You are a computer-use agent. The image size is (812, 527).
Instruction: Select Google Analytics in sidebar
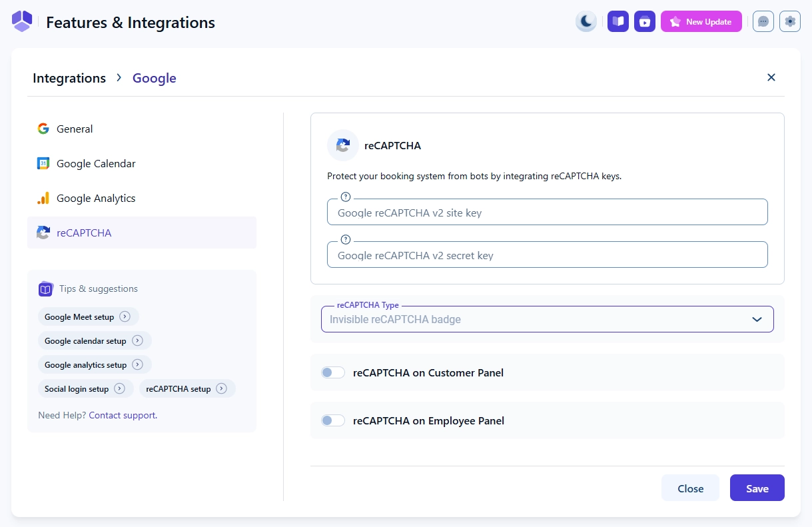pos(96,199)
